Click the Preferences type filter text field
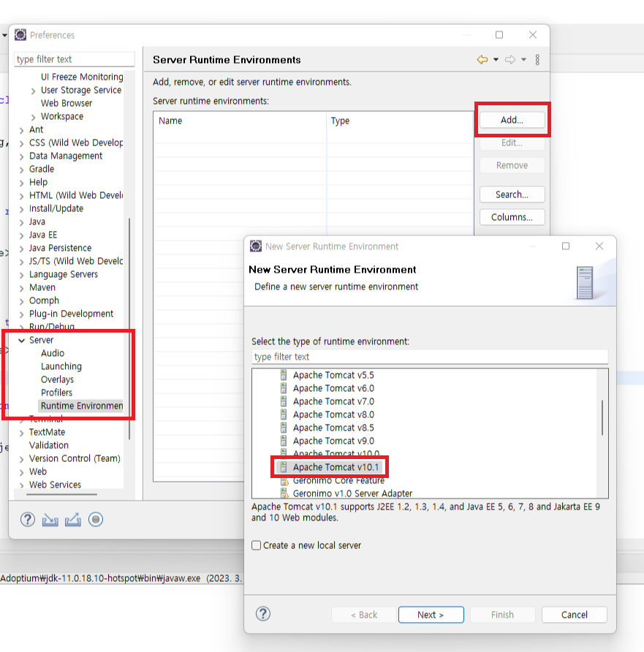 (75, 59)
